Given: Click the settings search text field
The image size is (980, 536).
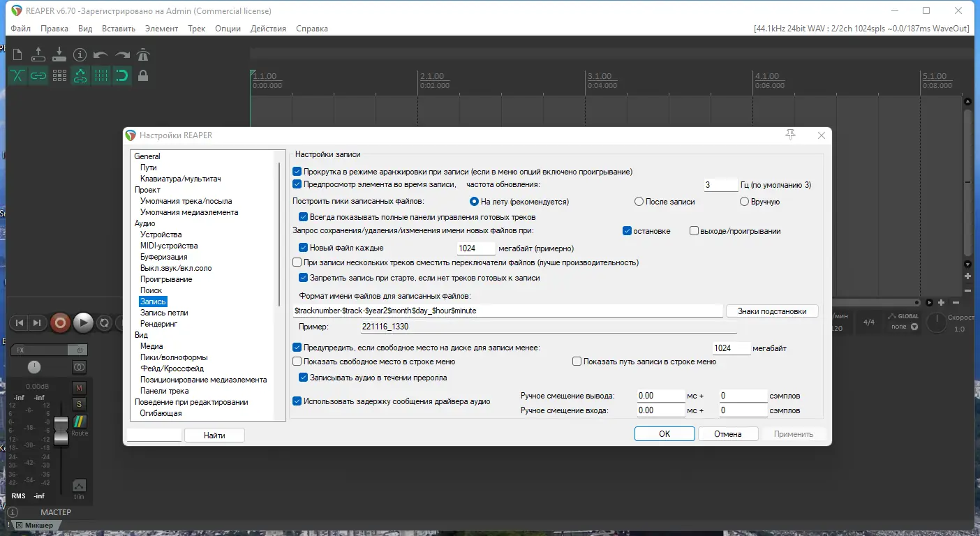Looking at the screenshot, I should click(x=154, y=435).
